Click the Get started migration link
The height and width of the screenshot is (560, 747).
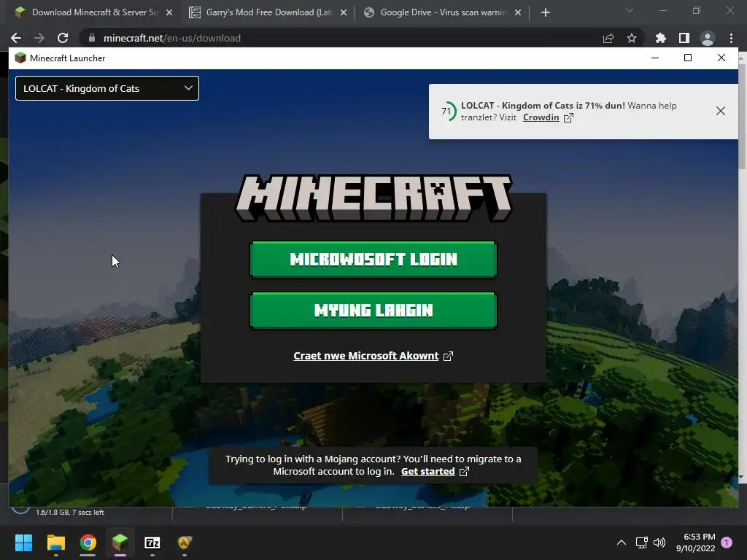coord(427,472)
